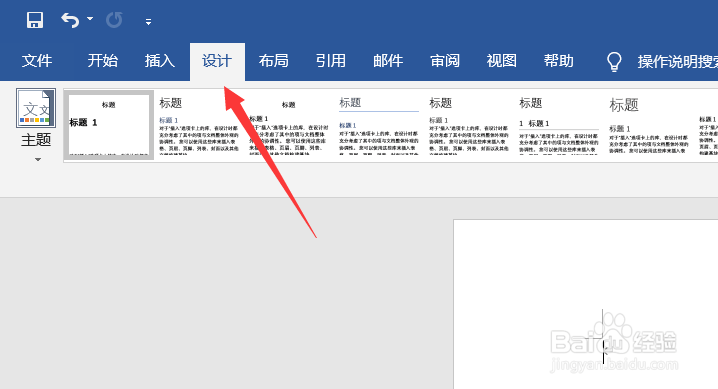Switch to the 布局 (Layout) tab
The height and width of the screenshot is (389, 718).
pos(274,61)
